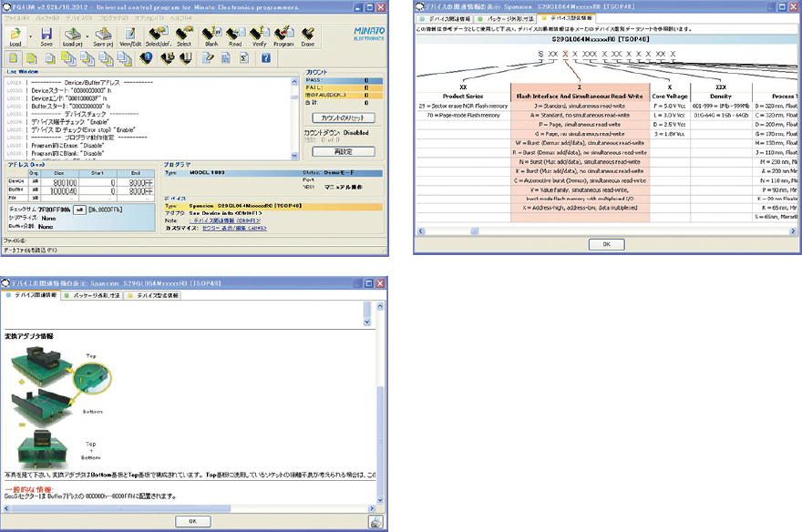Image resolution: width=802 pixels, height=532 pixels.
Task: Click the sigma checksum icon
Action: [244, 58]
